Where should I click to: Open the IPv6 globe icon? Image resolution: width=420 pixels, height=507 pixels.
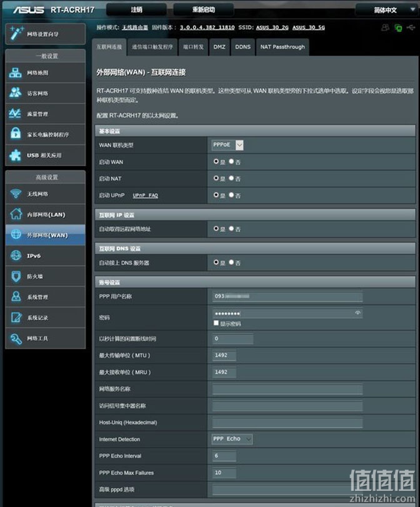16,256
